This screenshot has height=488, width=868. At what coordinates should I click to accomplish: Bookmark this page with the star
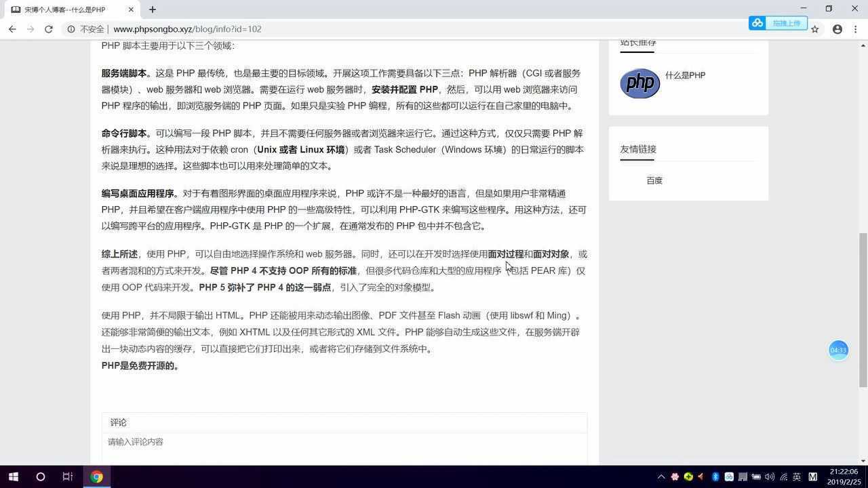[815, 29]
